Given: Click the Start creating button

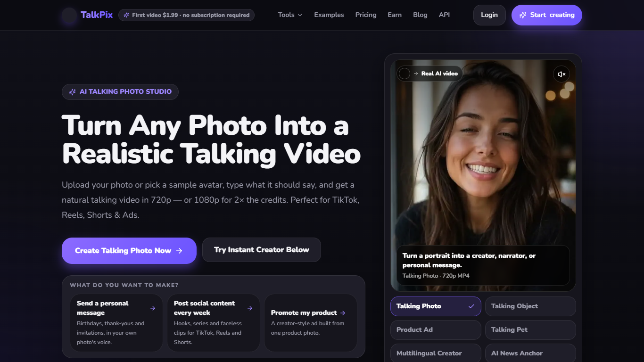Looking at the screenshot, I should (x=547, y=15).
